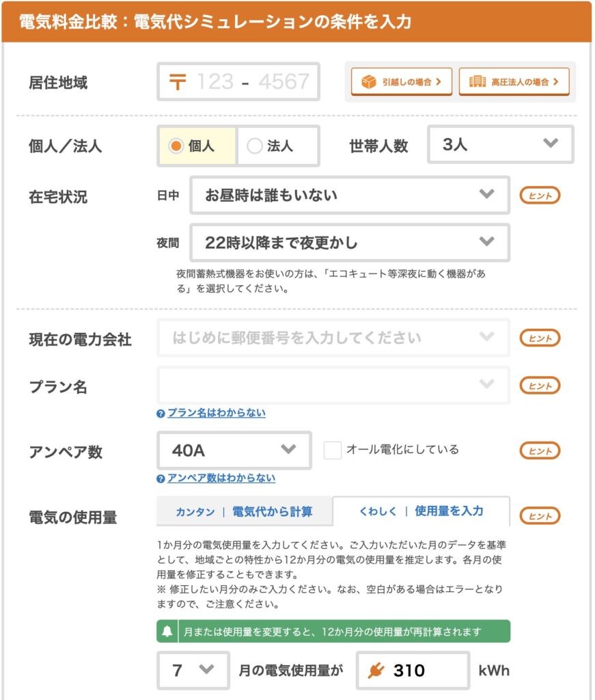Open the hint for 在宅状況
The image size is (595, 700).
540,196
